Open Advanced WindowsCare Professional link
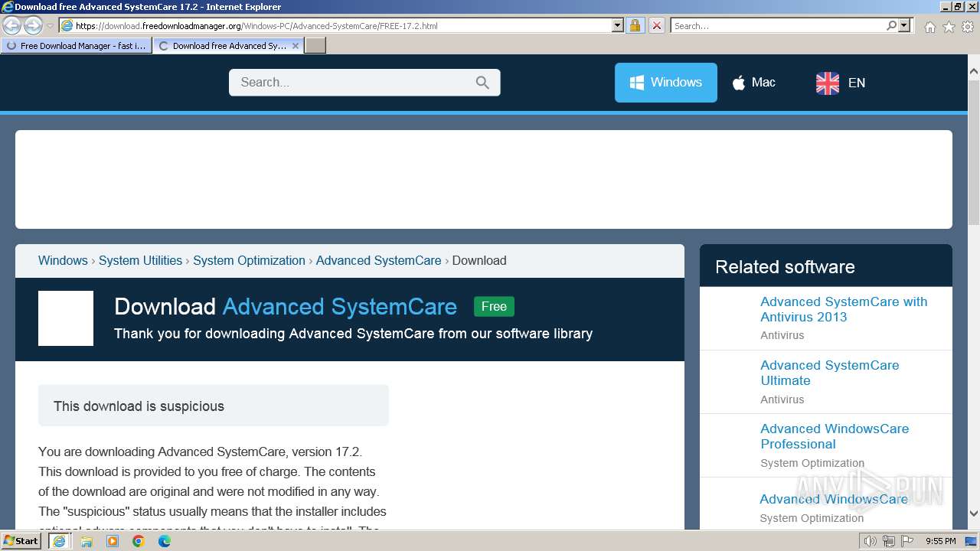This screenshot has height=551, width=980. 835,436
